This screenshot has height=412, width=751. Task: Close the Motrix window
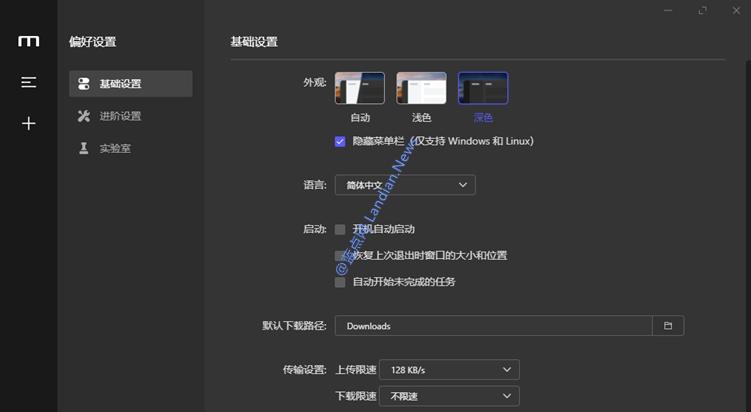click(736, 11)
